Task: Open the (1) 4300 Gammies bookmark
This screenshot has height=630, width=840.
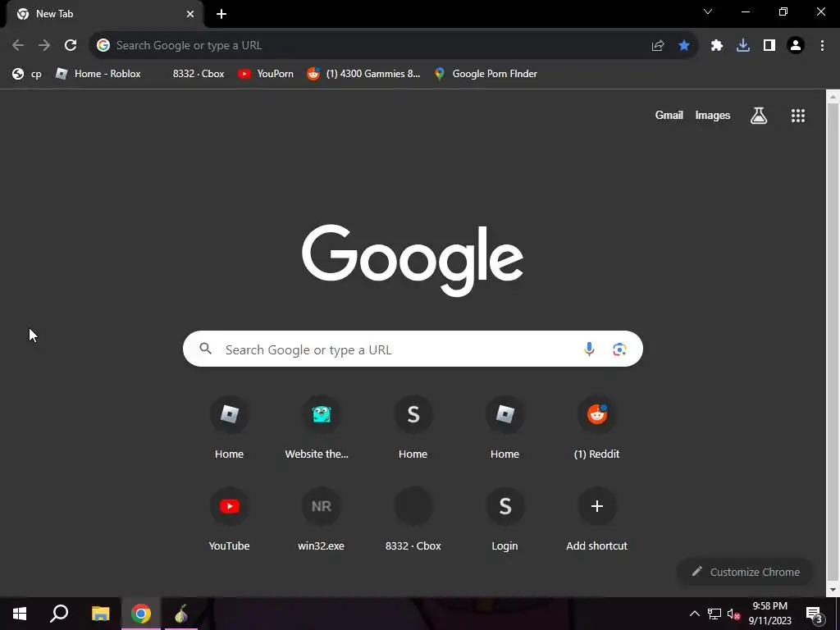Action: point(363,74)
